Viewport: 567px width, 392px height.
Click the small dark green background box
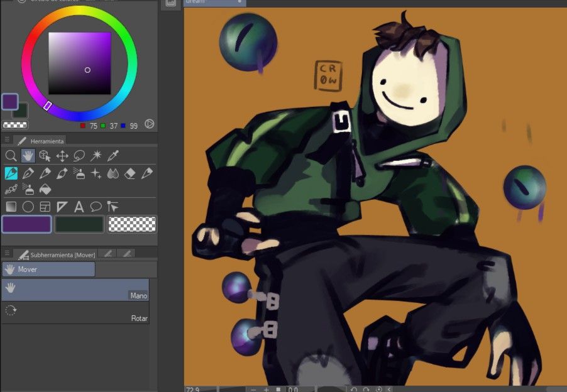22,112
